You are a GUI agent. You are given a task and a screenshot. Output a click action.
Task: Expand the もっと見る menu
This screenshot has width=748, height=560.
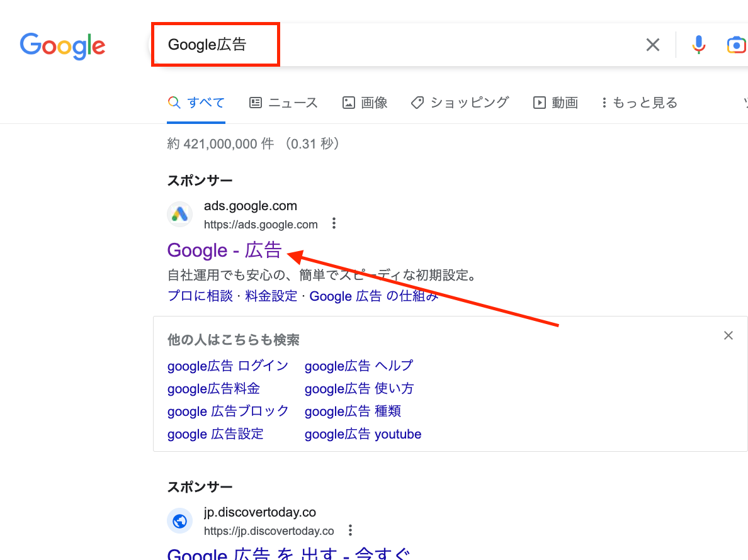tap(639, 103)
